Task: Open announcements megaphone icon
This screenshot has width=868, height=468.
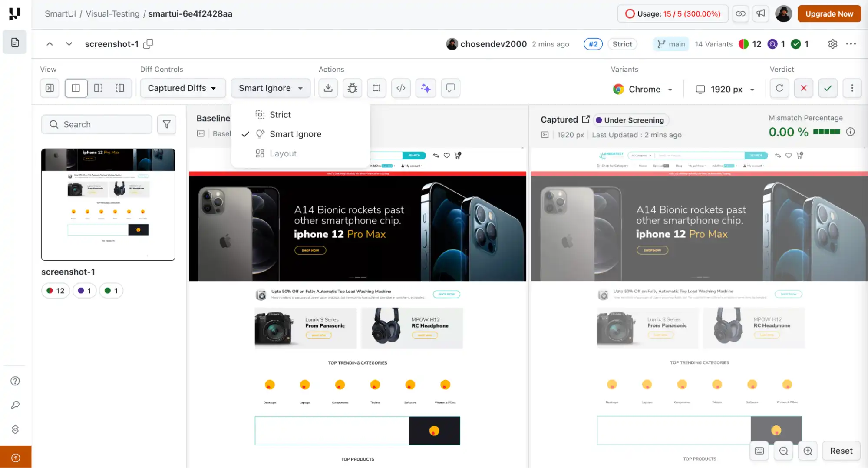Action: (761, 14)
